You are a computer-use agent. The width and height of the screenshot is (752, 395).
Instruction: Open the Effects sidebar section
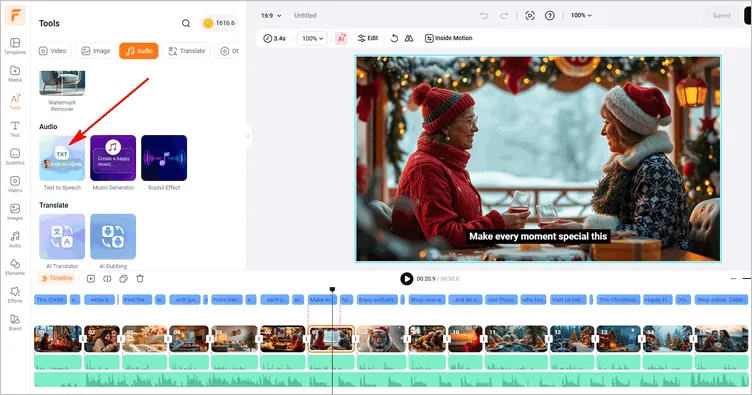point(15,295)
